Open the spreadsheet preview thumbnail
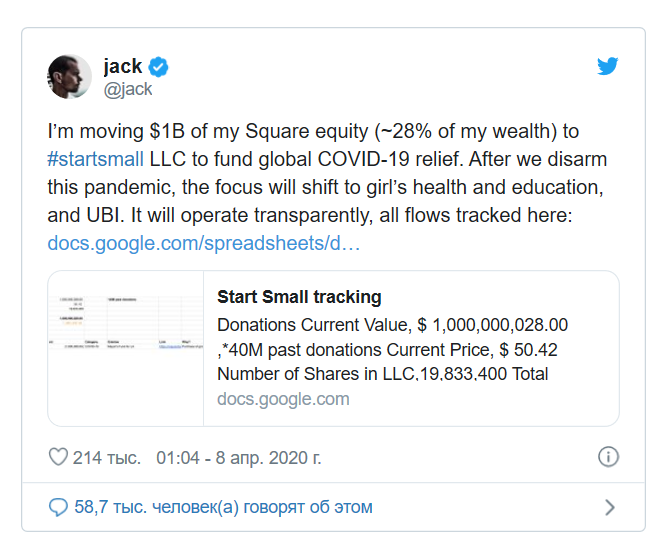Viewport: 665px width, 547px height. pos(126,348)
